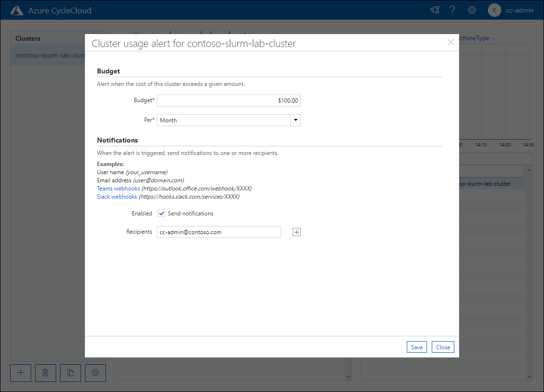Open the Teams webhooks link
Viewport: 544px width, 392px height.
pyautogui.click(x=118, y=188)
